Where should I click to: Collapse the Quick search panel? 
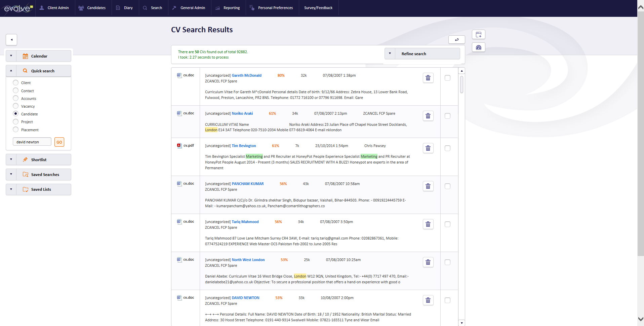pos(11,70)
